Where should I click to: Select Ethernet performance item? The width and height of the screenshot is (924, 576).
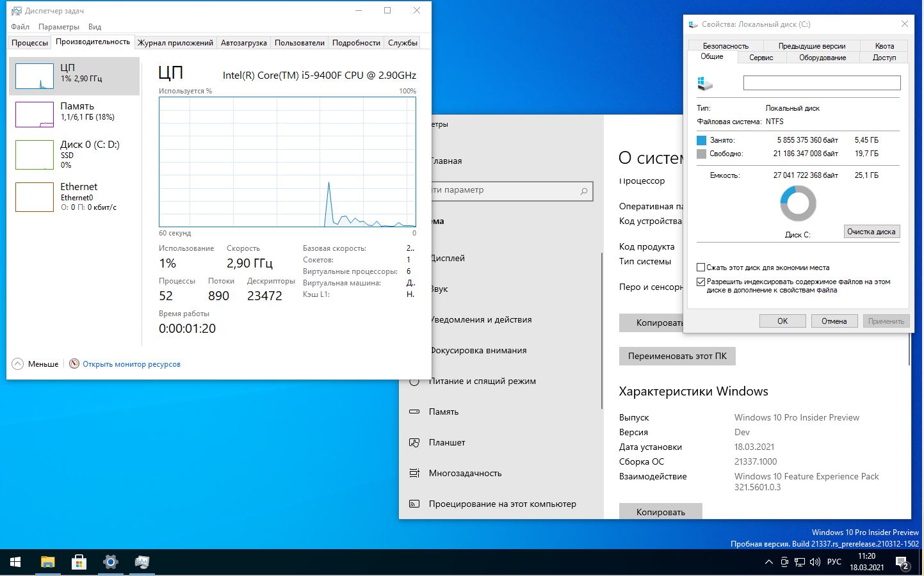(74, 196)
